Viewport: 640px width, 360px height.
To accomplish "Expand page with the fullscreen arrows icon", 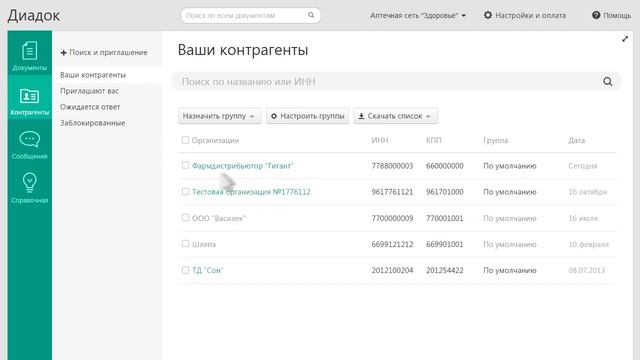I will [625, 39].
